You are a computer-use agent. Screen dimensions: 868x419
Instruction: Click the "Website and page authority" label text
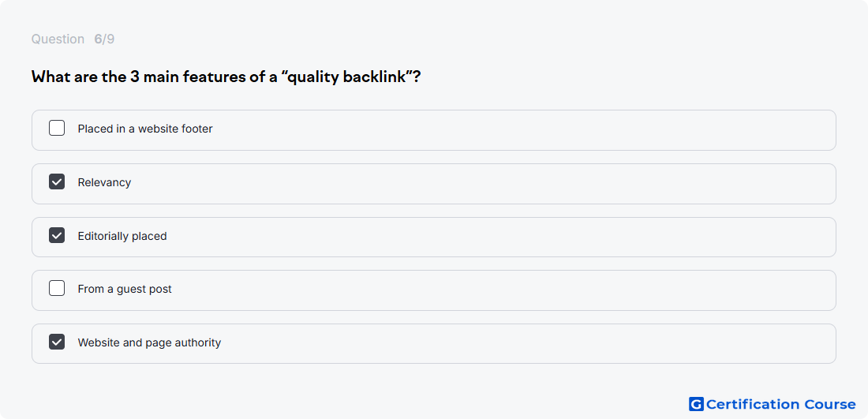pos(149,343)
